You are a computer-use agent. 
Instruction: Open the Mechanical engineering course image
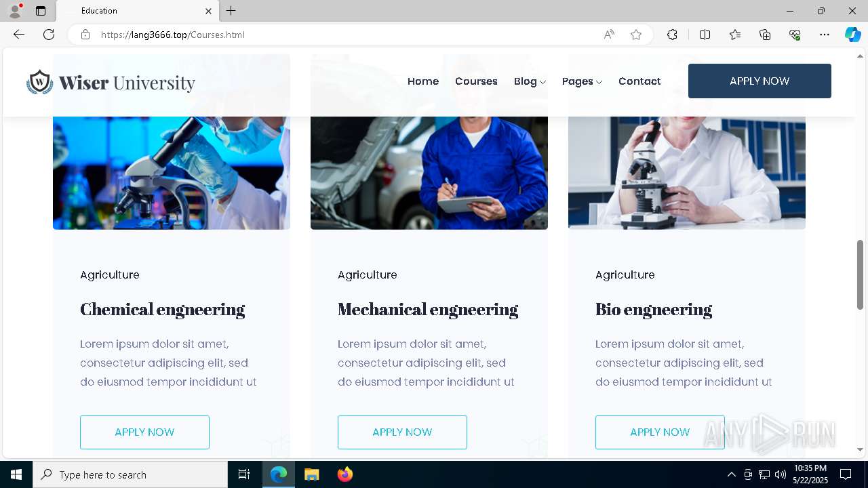[x=429, y=172]
